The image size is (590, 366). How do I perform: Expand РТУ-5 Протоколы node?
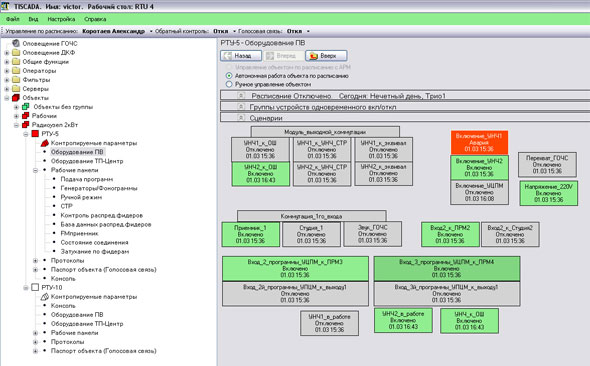(x=35, y=260)
